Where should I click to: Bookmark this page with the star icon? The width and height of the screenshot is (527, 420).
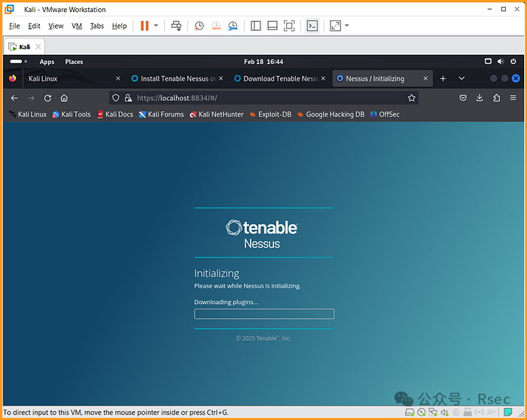pos(411,98)
